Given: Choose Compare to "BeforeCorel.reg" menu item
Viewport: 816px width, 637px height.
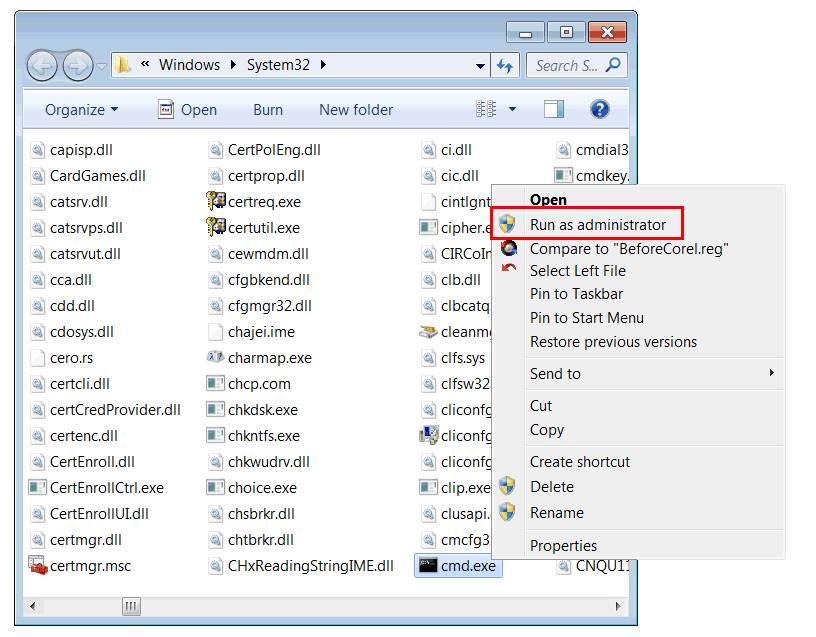Looking at the screenshot, I should 638,249.
